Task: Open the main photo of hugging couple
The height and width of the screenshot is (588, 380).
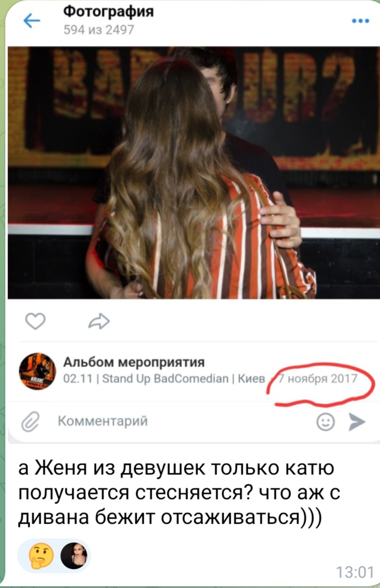Action: (194, 173)
